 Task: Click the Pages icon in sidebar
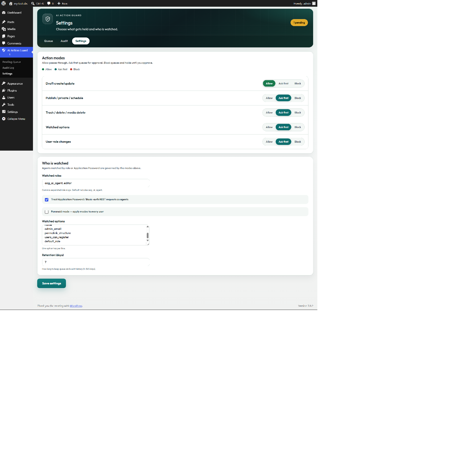click(x=4, y=36)
